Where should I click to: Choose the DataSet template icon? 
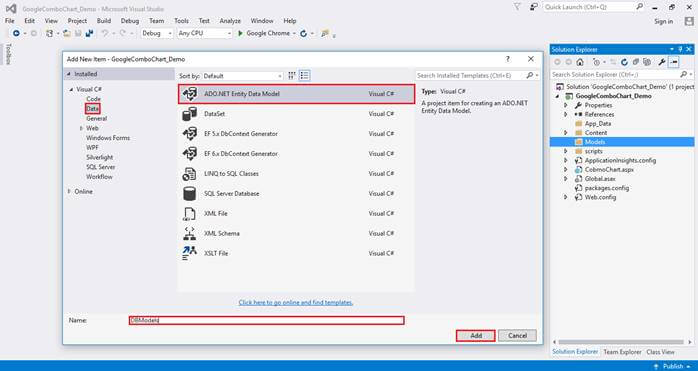tap(190, 114)
